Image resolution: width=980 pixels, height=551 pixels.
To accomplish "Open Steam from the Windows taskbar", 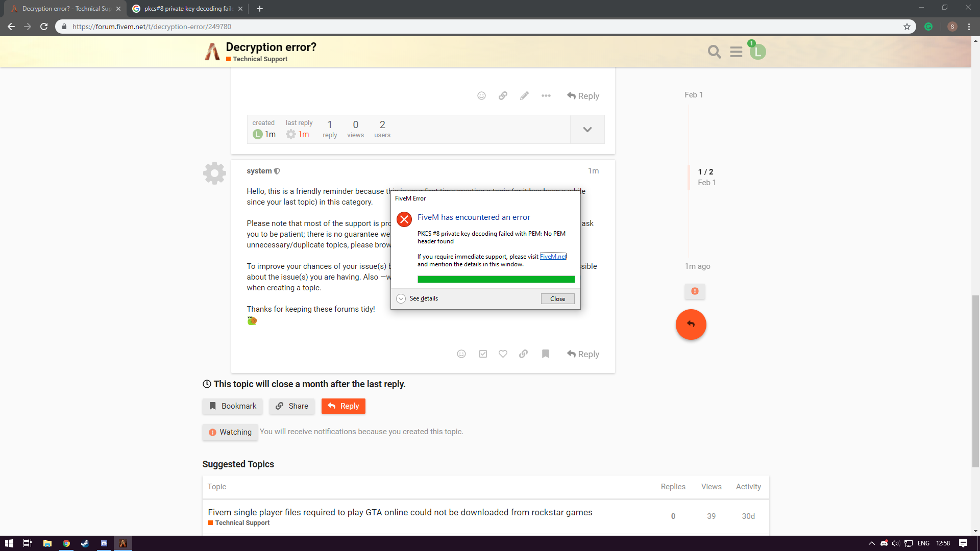I will click(x=85, y=543).
